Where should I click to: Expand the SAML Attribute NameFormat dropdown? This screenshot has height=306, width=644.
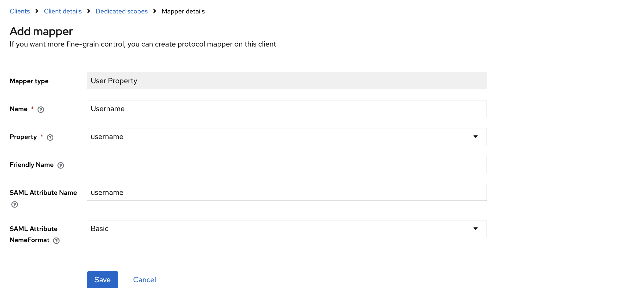coord(285,228)
